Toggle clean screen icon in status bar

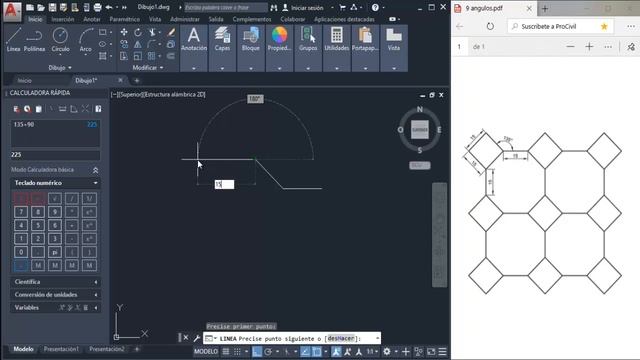coord(431,351)
